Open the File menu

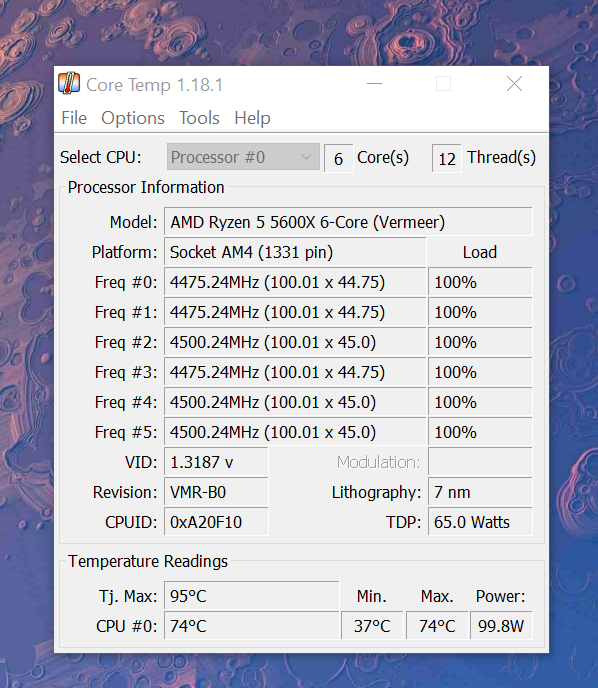[74, 118]
